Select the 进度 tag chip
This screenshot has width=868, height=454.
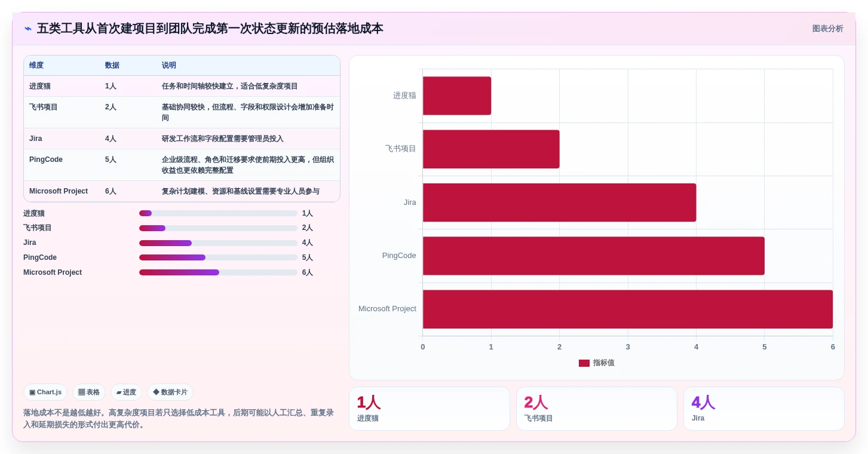[x=126, y=392]
